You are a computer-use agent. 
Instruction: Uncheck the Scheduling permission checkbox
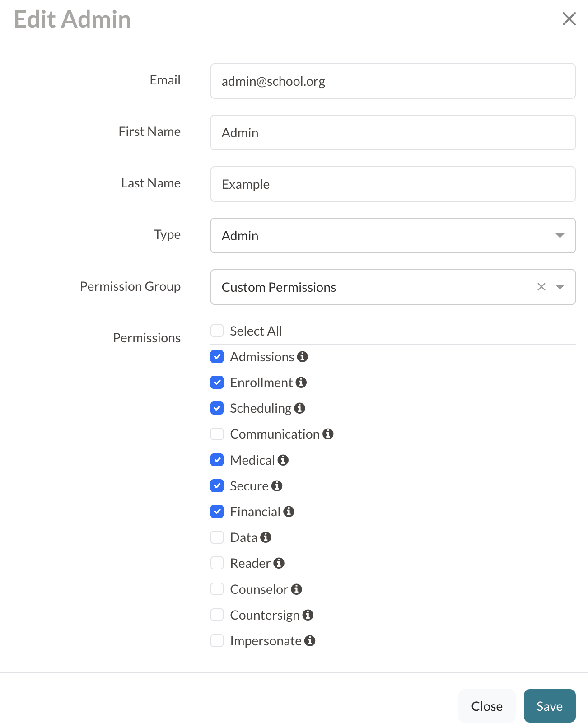click(217, 408)
